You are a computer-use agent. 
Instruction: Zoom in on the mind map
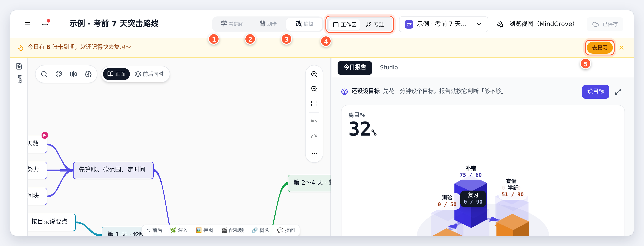(314, 74)
